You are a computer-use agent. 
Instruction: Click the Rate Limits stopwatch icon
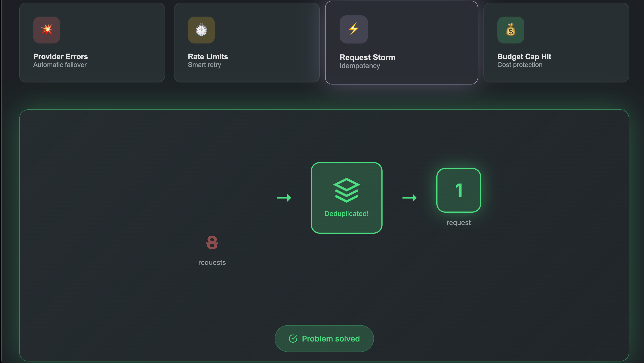[201, 30]
